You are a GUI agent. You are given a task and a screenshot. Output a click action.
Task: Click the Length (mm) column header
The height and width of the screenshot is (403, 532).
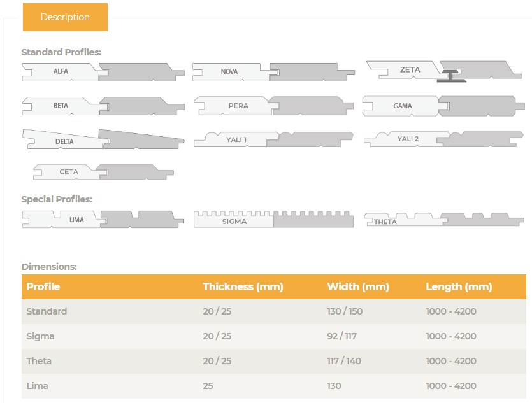click(x=459, y=287)
